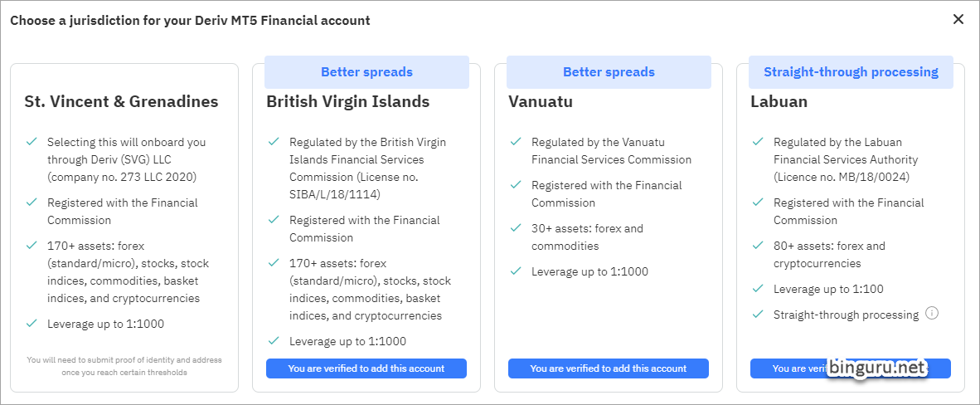This screenshot has width=980, height=405.
Task: Click checkmark beside 80+ assets forex and cryptocurrencies
Action: (758, 246)
